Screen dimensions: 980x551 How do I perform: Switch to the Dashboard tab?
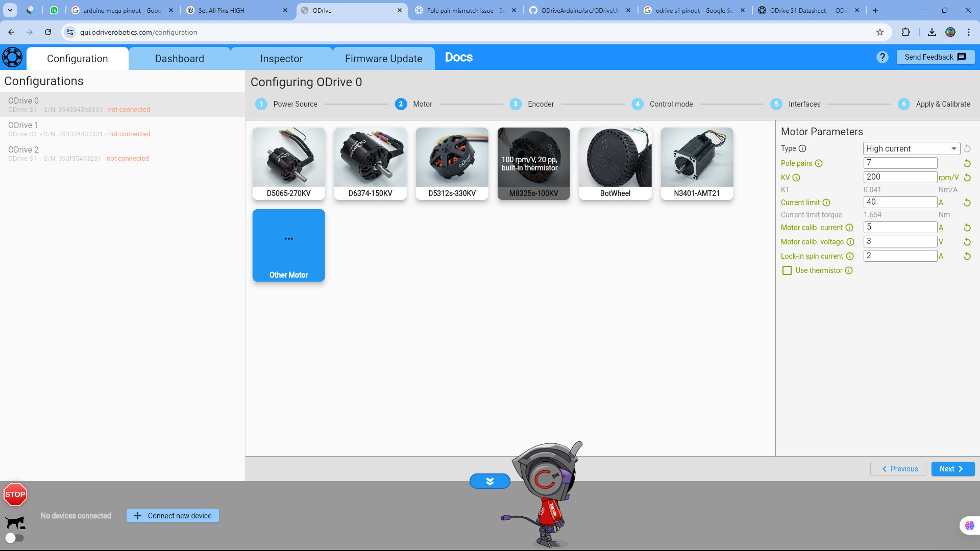[x=180, y=59]
